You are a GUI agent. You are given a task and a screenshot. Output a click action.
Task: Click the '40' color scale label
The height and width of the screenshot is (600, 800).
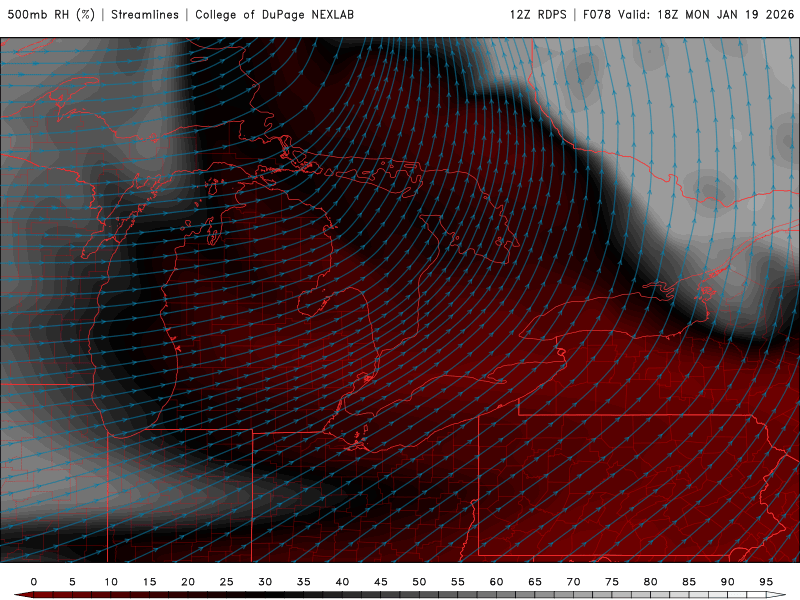(x=342, y=582)
